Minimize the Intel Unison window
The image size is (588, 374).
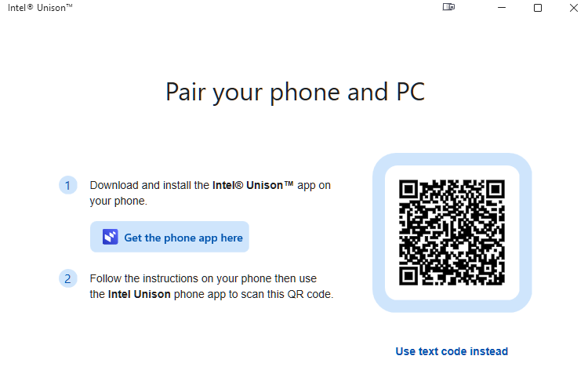(x=502, y=8)
